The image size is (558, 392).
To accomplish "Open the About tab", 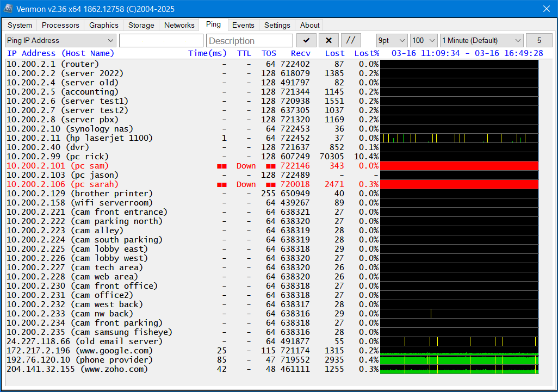I will tap(309, 25).
